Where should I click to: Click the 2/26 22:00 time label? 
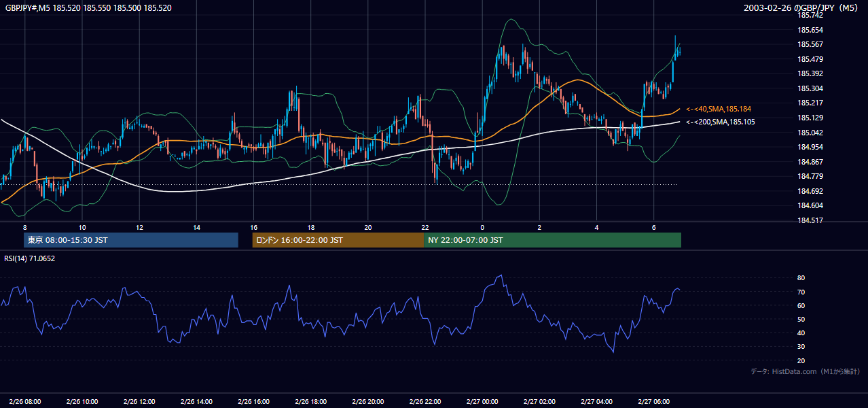point(424,402)
